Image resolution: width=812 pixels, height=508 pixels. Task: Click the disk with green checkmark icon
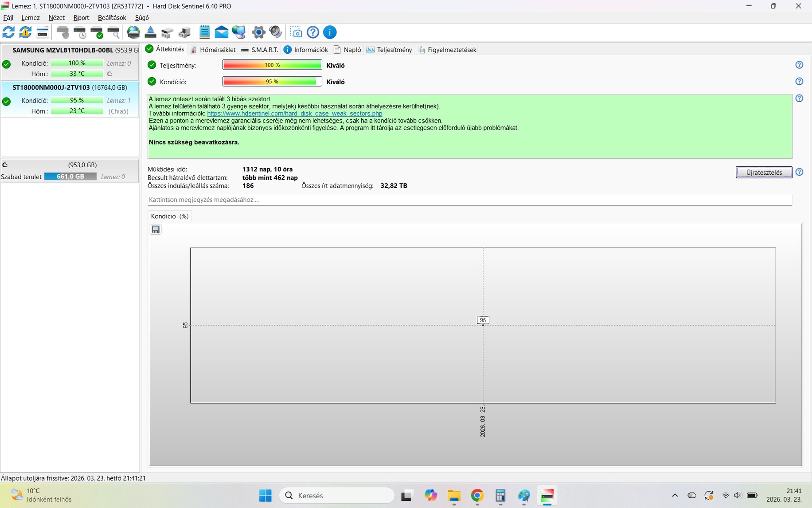click(97, 32)
